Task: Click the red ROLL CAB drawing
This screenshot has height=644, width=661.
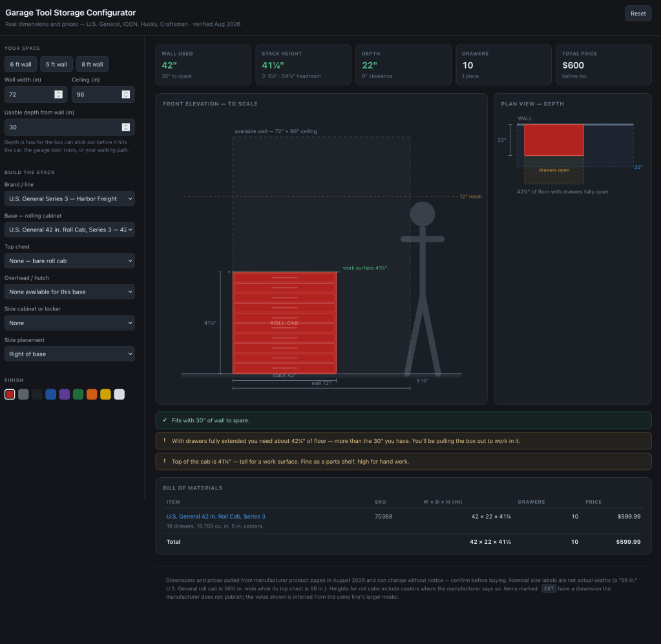Action: (x=284, y=323)
